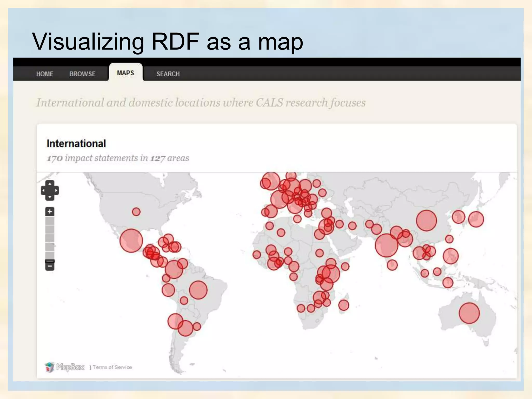This screenshot has height=399, width=532.
Task: Click the circle over Japan
Action: tap(476, 219)
